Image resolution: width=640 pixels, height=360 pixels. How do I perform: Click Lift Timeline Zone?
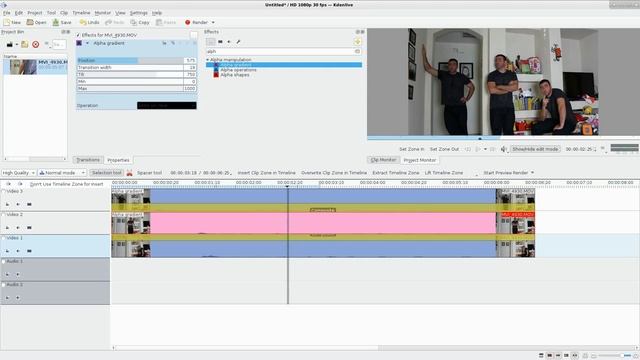[x=444, y=173]
